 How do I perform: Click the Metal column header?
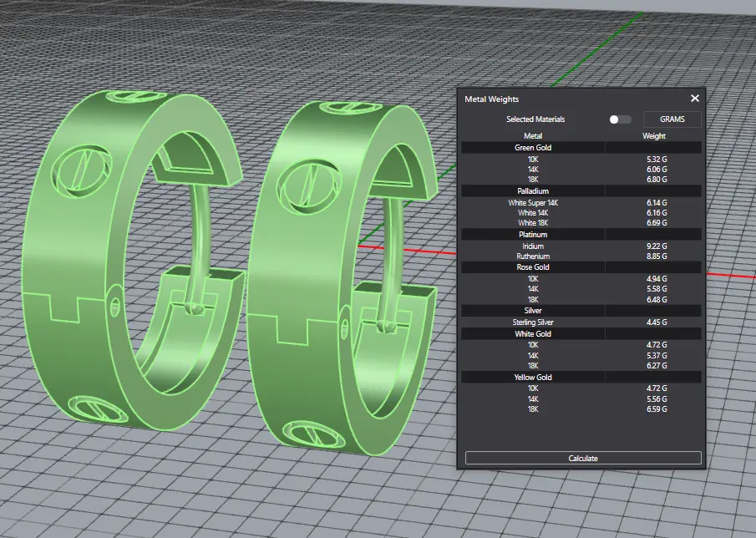533,135
